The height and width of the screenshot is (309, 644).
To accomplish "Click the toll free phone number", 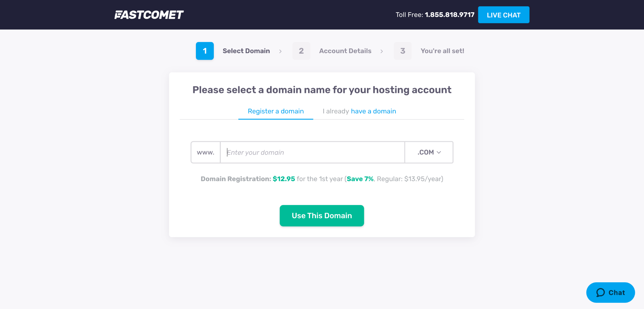I will [449, 15].
